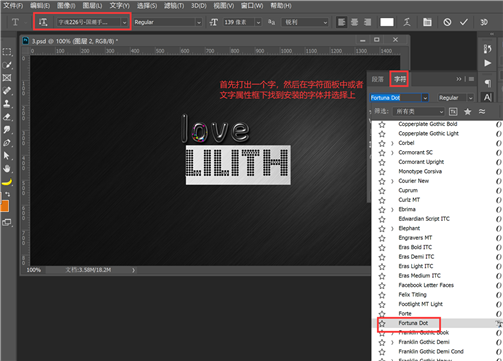
Task: Click the Type tool preset icon
Action: coord(15,22)
